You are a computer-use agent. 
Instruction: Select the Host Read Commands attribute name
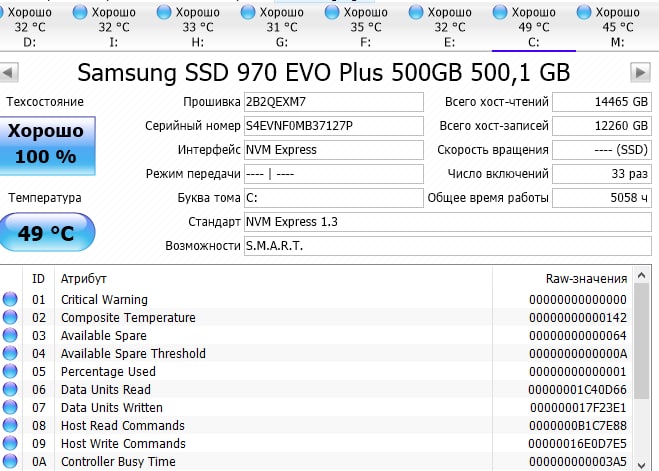[123, 426]
